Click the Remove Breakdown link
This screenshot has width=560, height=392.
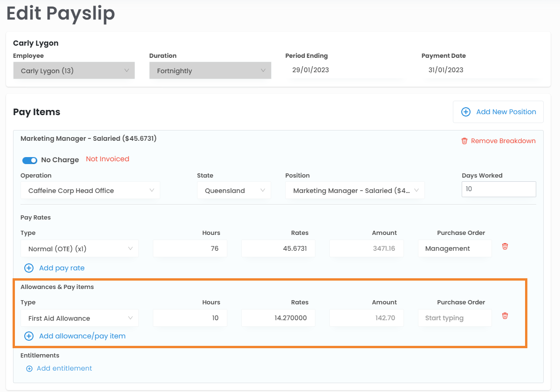pos(503,141)
